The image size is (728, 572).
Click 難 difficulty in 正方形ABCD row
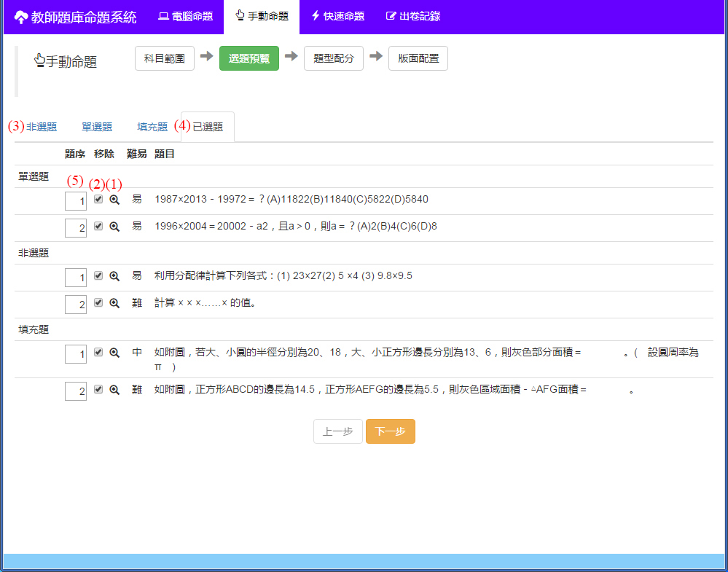point(137,390)
